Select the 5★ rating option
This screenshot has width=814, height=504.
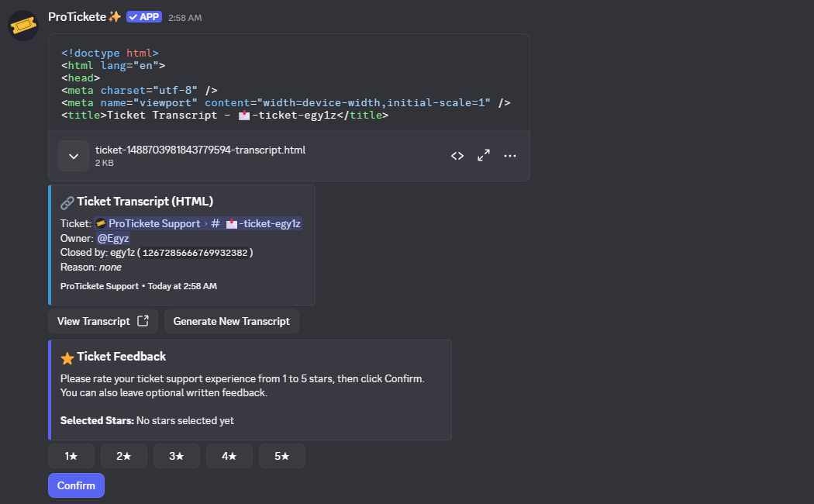coord(282,457)
